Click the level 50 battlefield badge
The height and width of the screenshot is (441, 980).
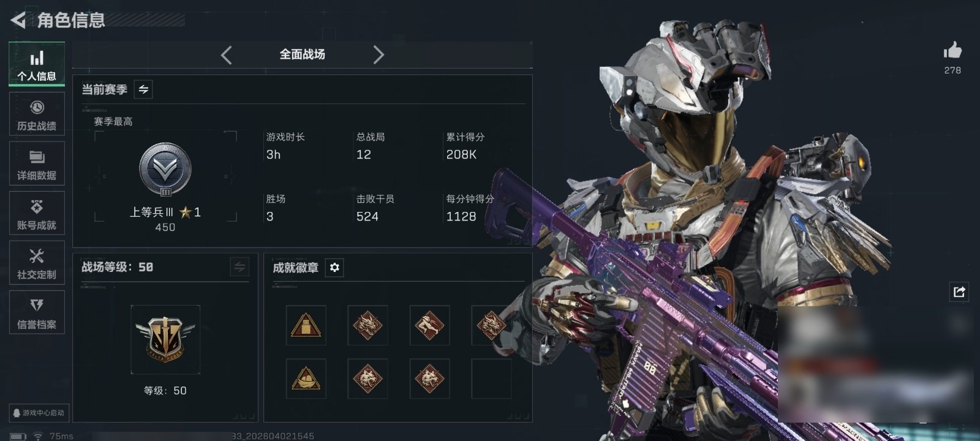[x=165, y=339]
